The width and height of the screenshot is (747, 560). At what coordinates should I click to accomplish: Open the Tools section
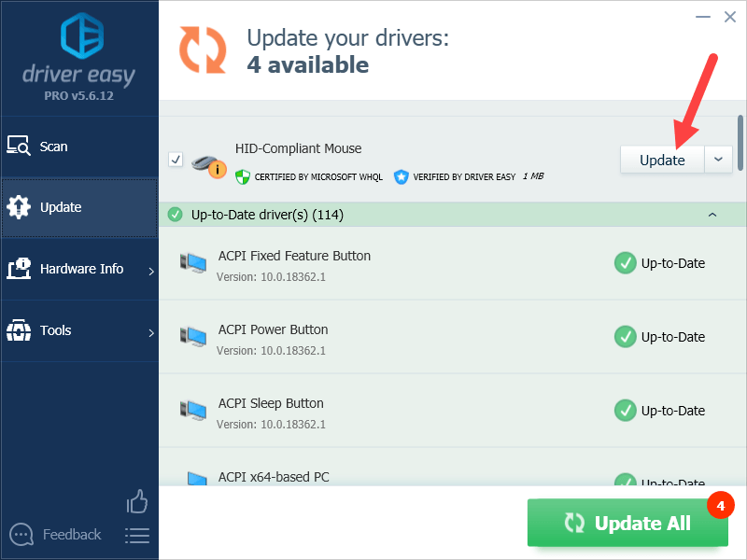[79, 330]
